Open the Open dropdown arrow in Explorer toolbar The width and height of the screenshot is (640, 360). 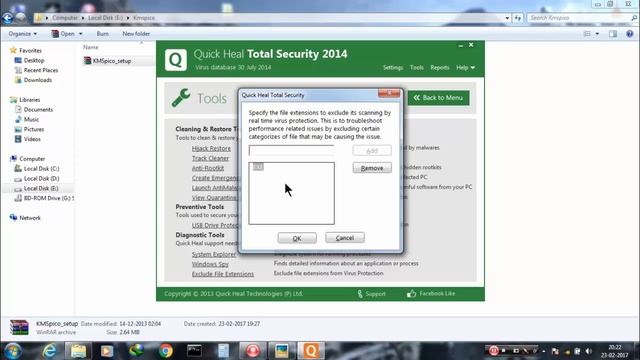80,33
